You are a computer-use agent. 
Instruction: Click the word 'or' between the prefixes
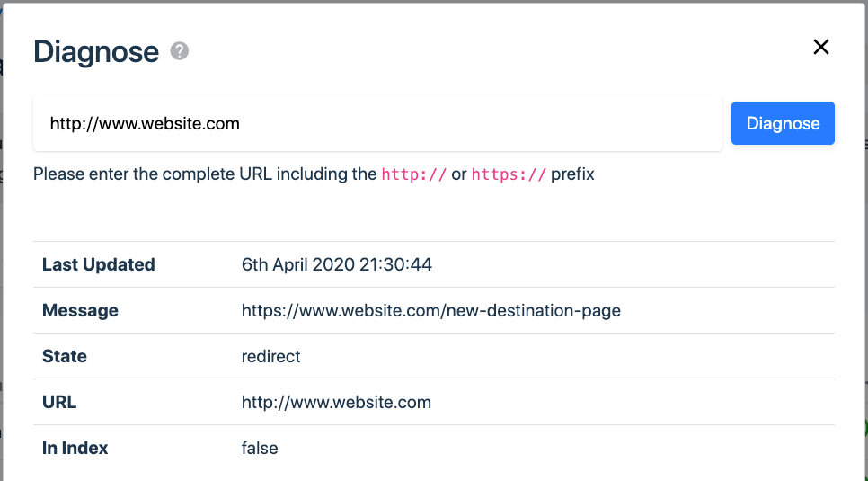(459, 174)
